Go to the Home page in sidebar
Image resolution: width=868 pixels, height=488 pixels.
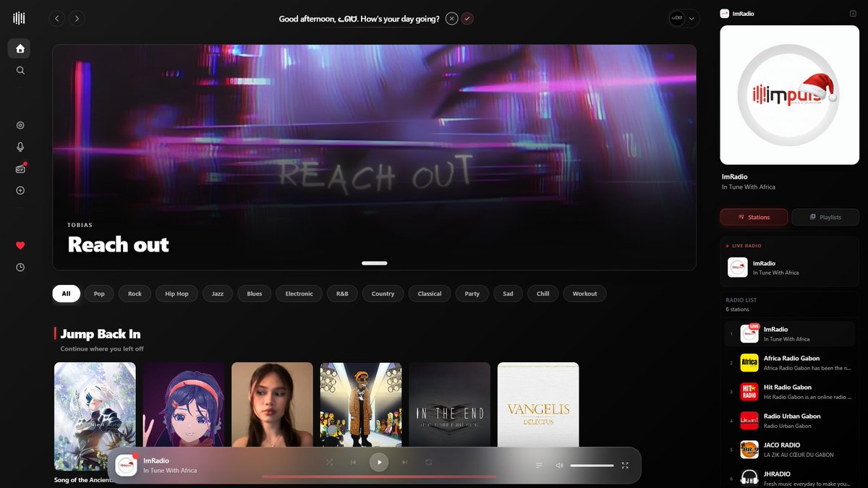pos(20,48)
